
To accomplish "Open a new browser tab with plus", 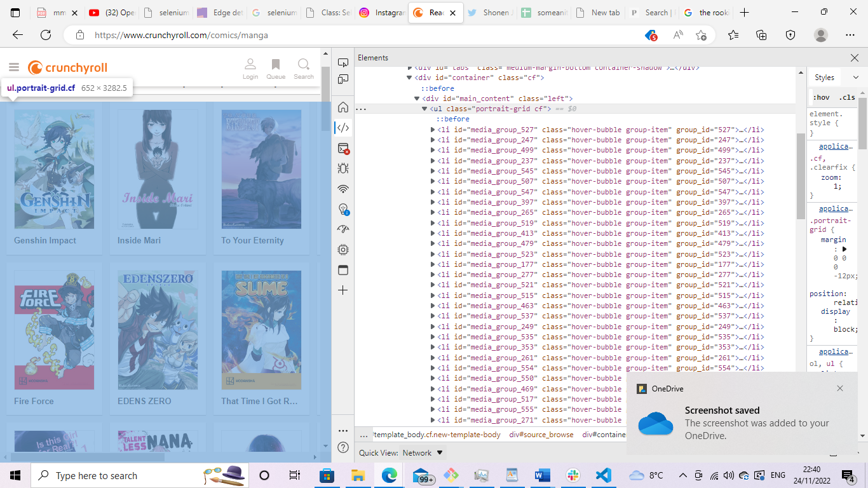I will pos(745,13).
